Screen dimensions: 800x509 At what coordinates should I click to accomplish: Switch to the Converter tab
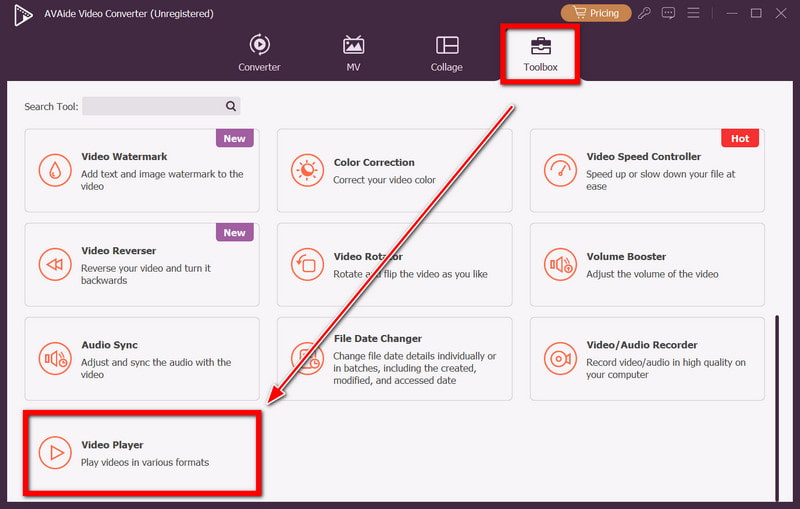(x=259, y=54)
